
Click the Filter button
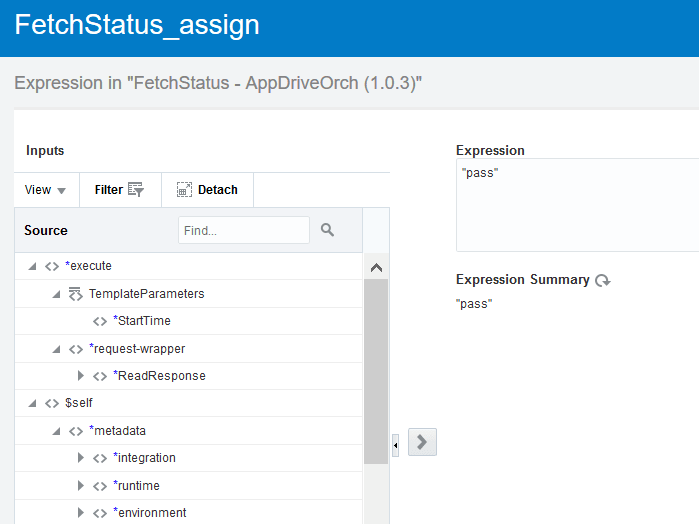point(119,190)
